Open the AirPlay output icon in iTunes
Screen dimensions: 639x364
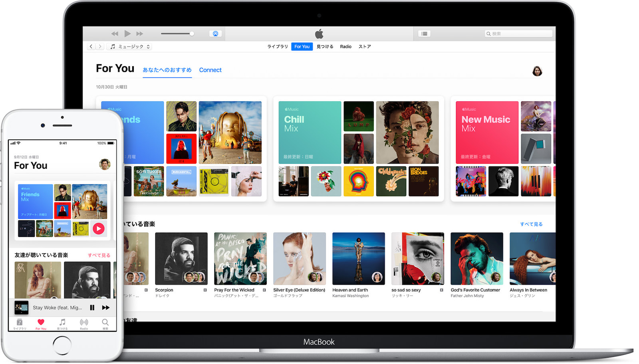pos(215,34)
